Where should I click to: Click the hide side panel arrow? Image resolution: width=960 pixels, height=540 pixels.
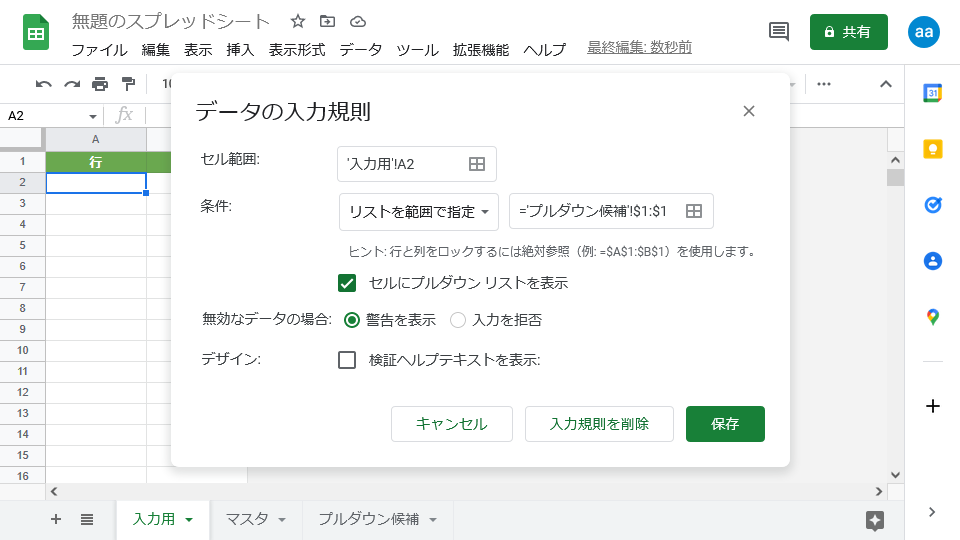(x=932, y=512)
